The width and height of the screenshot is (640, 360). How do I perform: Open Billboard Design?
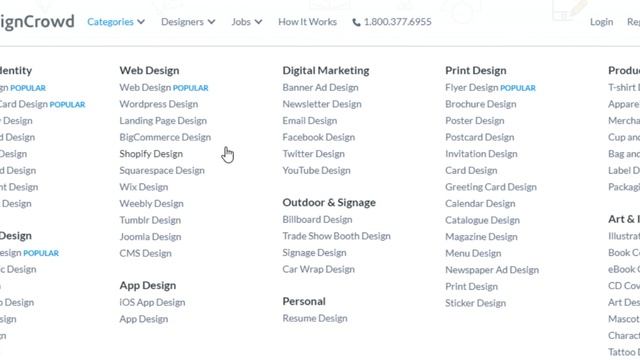(317, 220)
